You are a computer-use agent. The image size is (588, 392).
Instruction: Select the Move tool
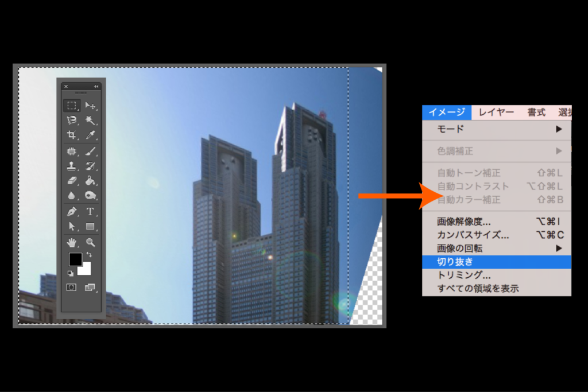pos(90,106)
